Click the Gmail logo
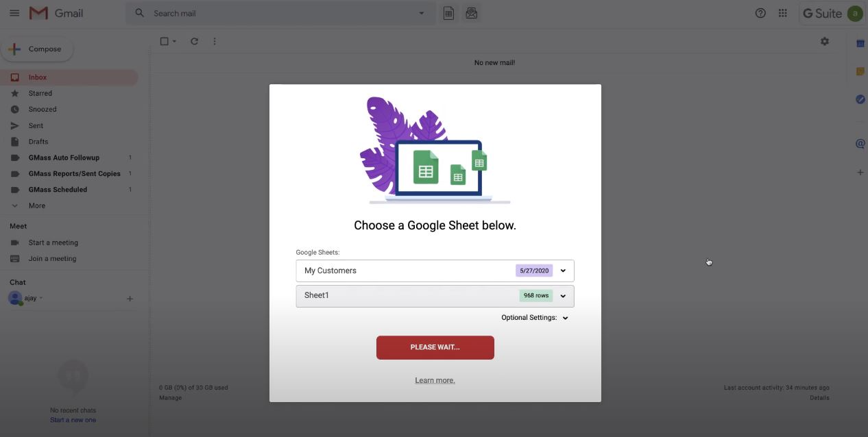Image resolution: width=868 pixels, height=437 pixels. pos(56,13)
